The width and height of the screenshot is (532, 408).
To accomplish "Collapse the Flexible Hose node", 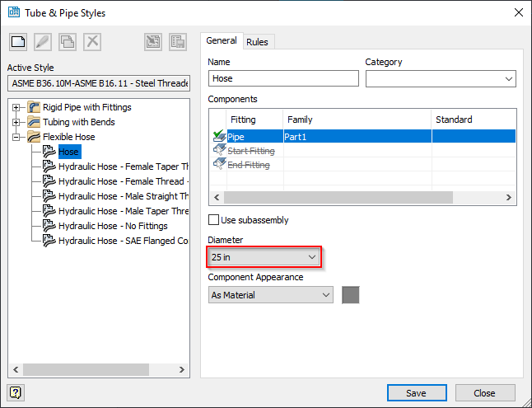I will tap(16, 137).
